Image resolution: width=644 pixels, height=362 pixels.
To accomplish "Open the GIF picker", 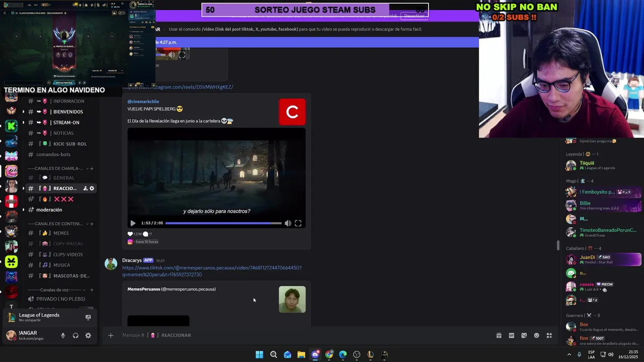I will pos(511,335).
